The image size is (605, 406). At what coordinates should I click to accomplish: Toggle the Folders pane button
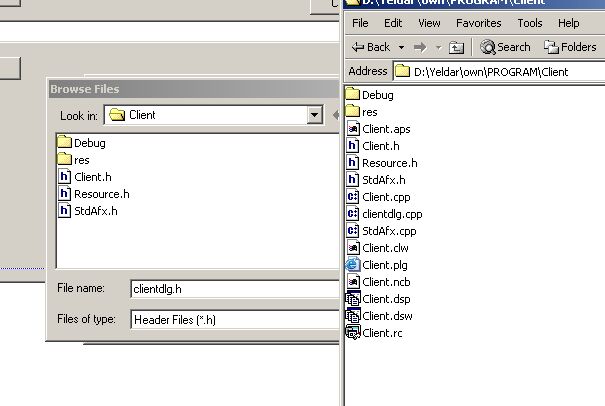pyautogui.click(x=570, y=47)
